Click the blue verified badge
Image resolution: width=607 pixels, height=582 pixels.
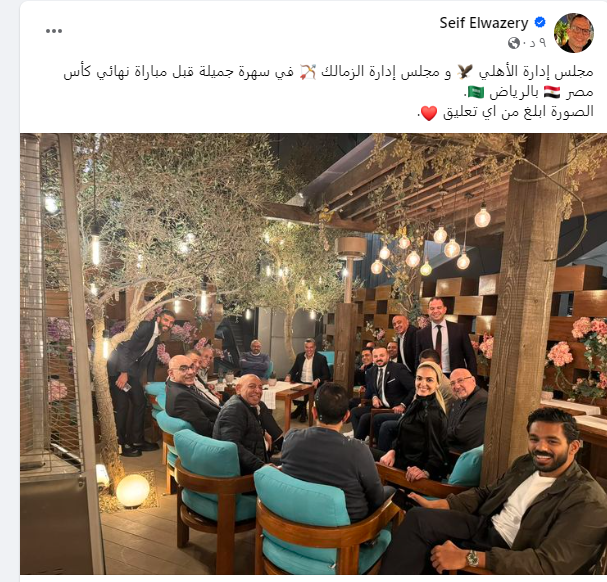[540, 22]
